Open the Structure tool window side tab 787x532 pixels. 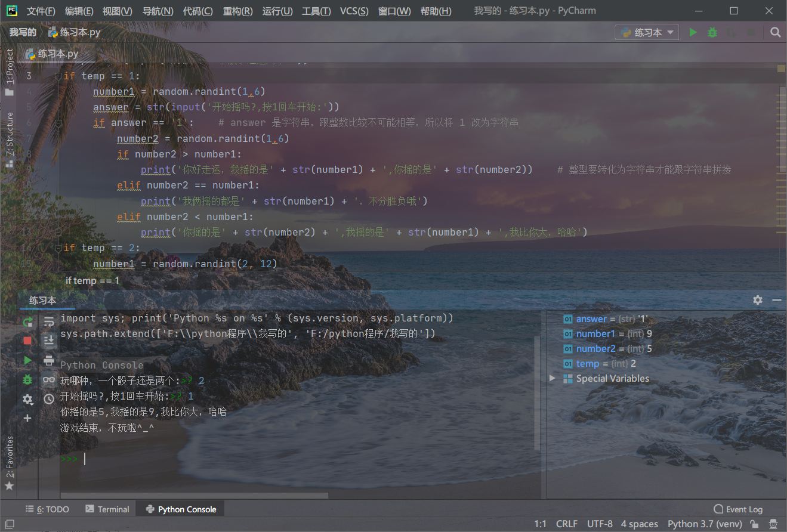10,139
